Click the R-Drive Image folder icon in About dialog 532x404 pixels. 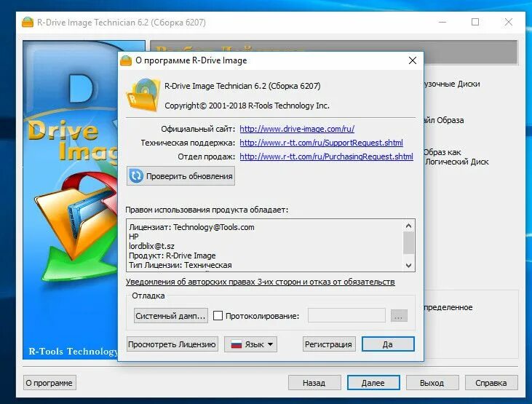coord(143,95)
